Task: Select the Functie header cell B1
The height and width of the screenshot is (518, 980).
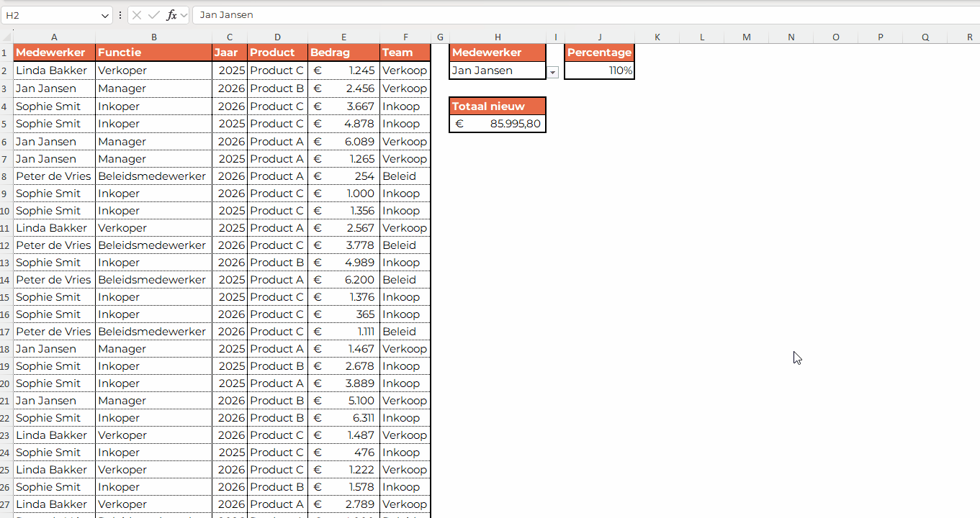Action: [153, 53]
